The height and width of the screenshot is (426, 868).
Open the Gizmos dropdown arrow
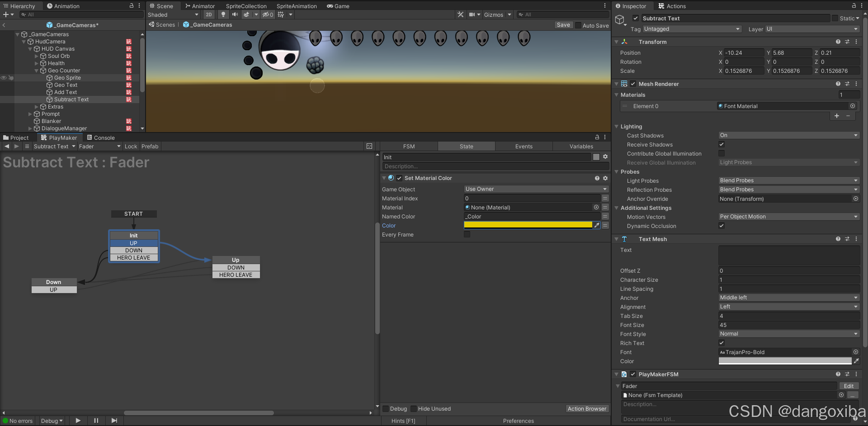[509, 14]
